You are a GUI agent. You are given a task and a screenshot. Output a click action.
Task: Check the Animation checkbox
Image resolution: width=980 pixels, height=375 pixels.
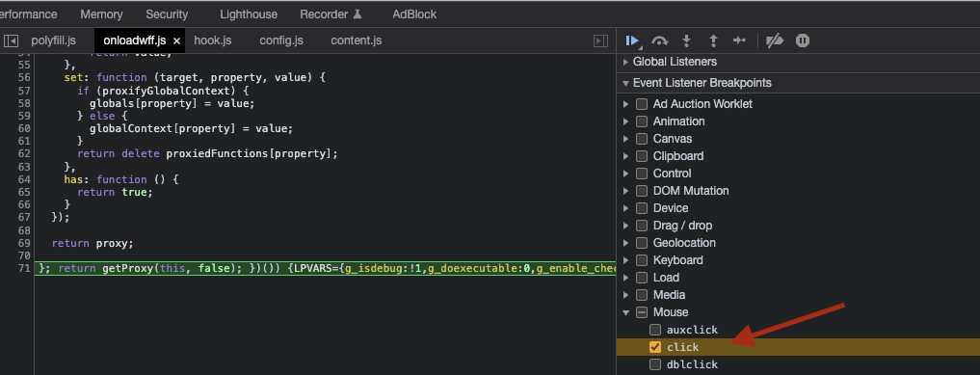(642, 121)
